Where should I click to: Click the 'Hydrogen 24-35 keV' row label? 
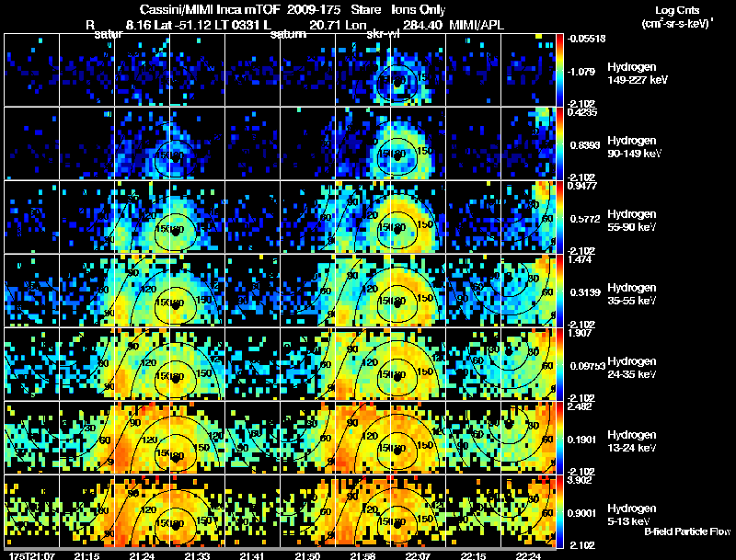click(x=632, y=368)
